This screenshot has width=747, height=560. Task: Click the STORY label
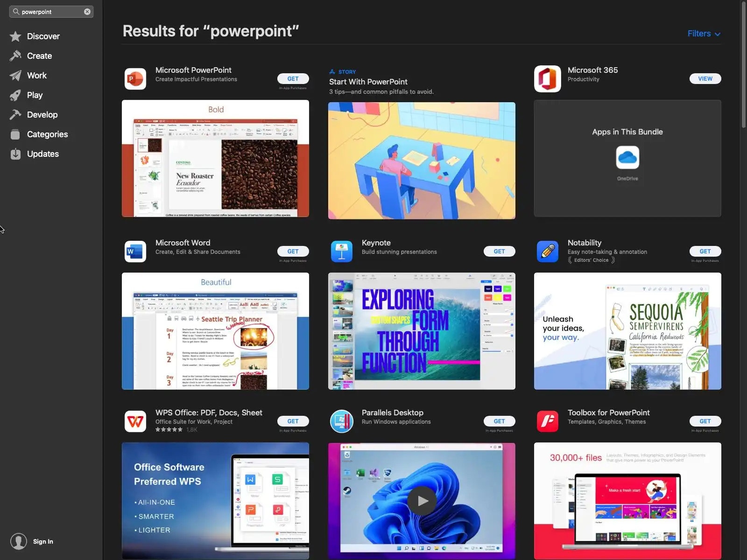[347, 72]
